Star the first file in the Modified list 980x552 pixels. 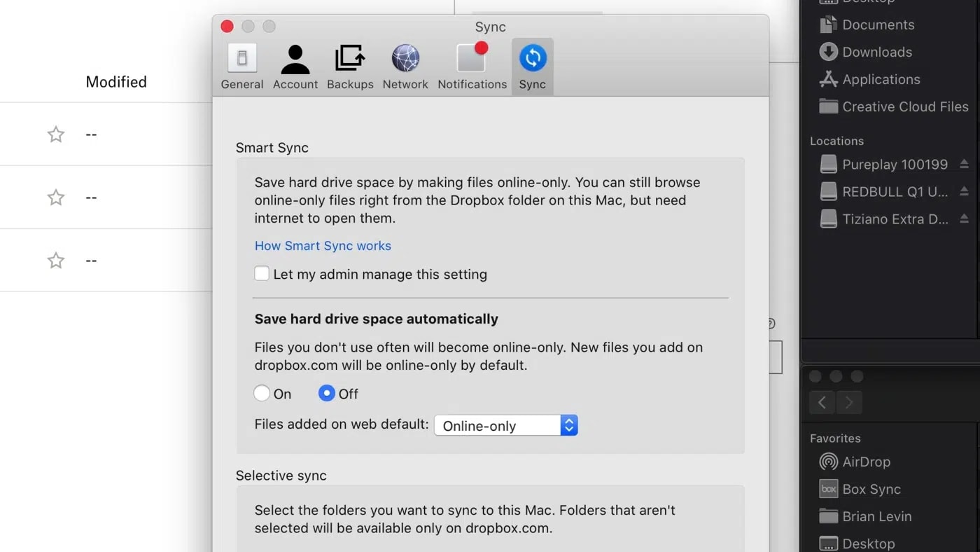(x=55, y=134)
